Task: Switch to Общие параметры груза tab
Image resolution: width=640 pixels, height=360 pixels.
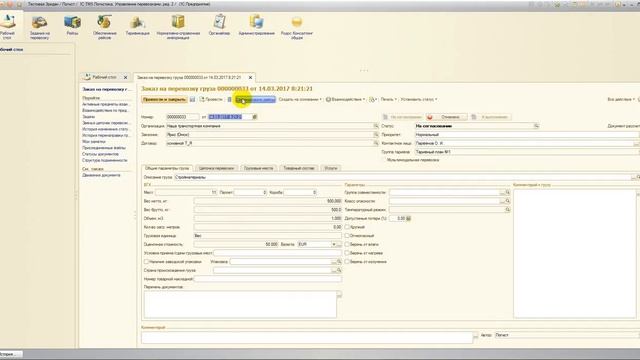Action: pos(167,168)
